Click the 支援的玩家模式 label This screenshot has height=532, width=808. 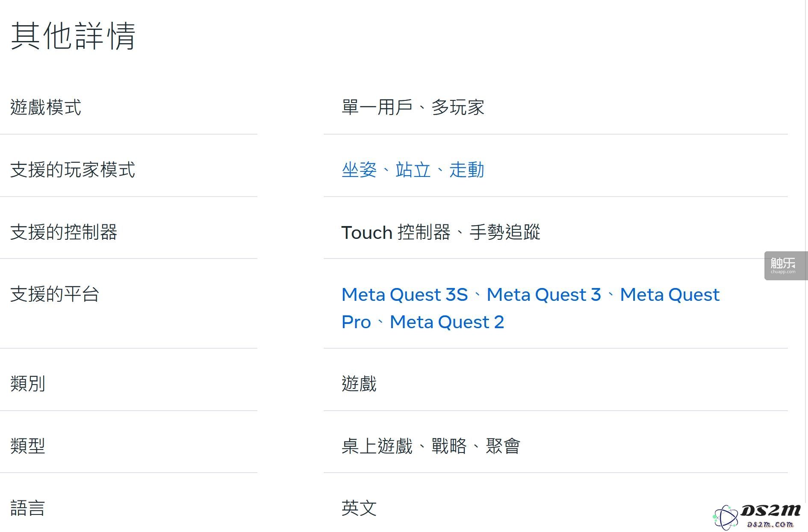click(x=73, y=170)
